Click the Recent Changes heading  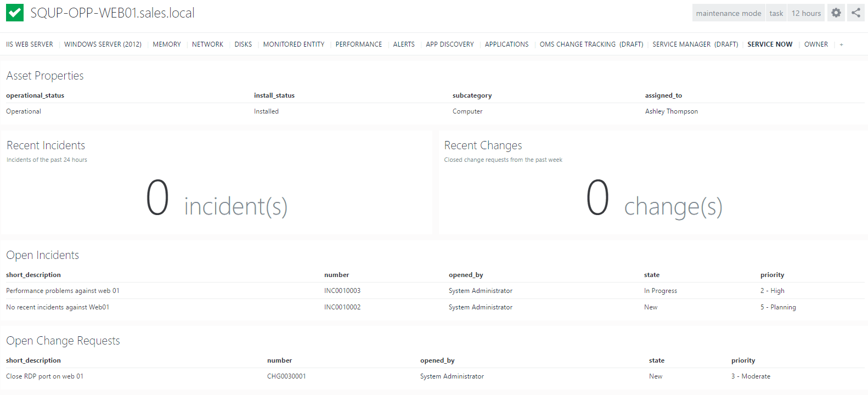click(x=483, y=145)
